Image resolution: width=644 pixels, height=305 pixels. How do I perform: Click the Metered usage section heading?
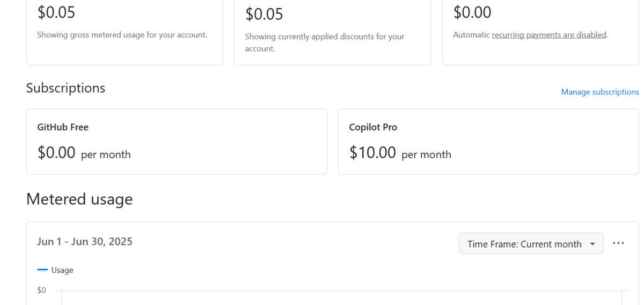pos(79,199)
